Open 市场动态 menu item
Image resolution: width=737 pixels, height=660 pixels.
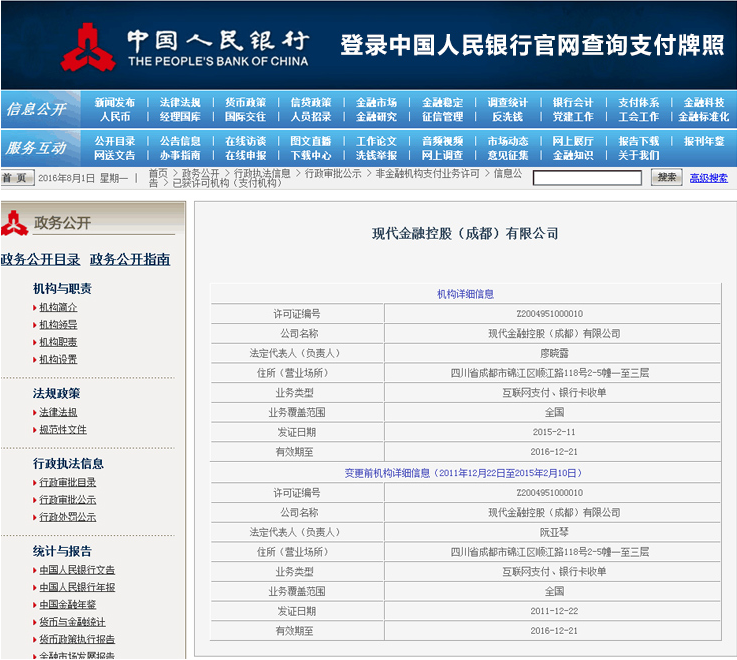tap(508, 141)
